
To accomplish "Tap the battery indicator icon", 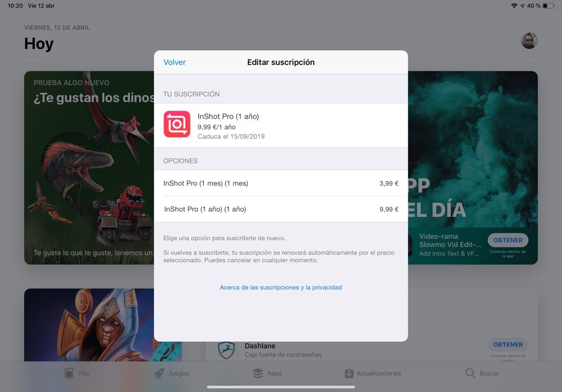I will point(548,6).
